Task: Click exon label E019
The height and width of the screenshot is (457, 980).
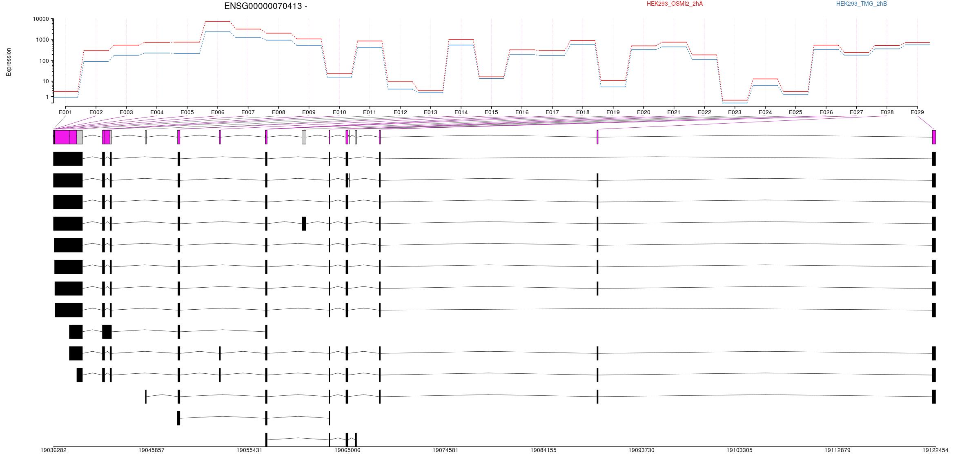Action: 613,112
